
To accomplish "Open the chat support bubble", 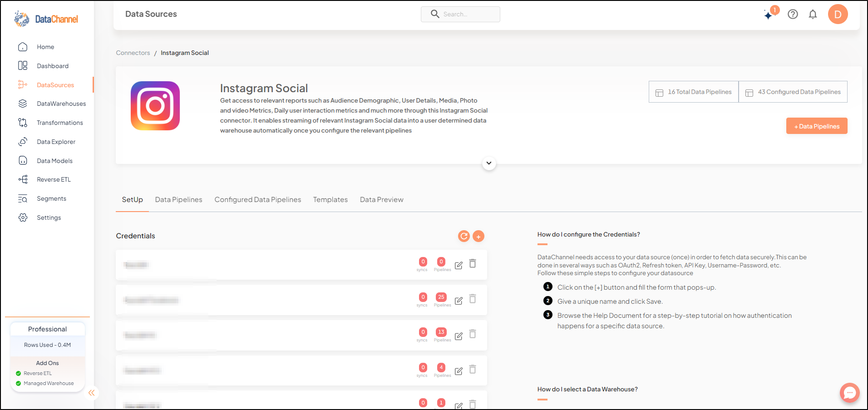I will [849, 393].
